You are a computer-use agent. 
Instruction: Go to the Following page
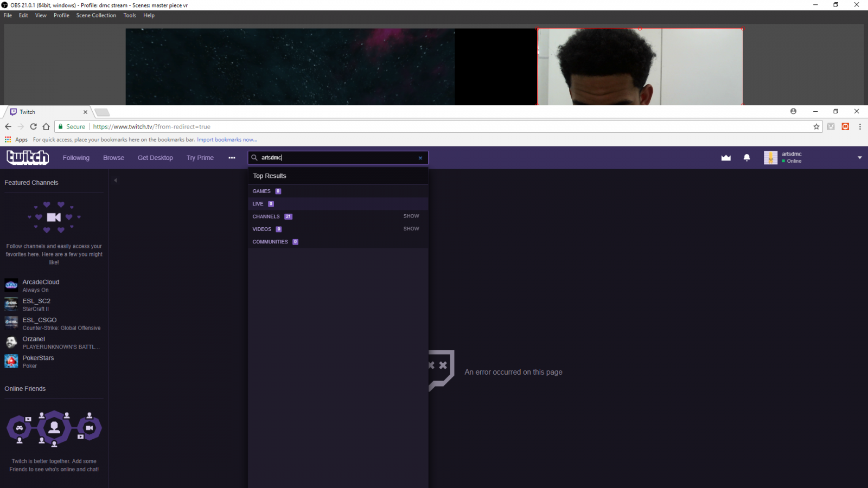(76, 158)
